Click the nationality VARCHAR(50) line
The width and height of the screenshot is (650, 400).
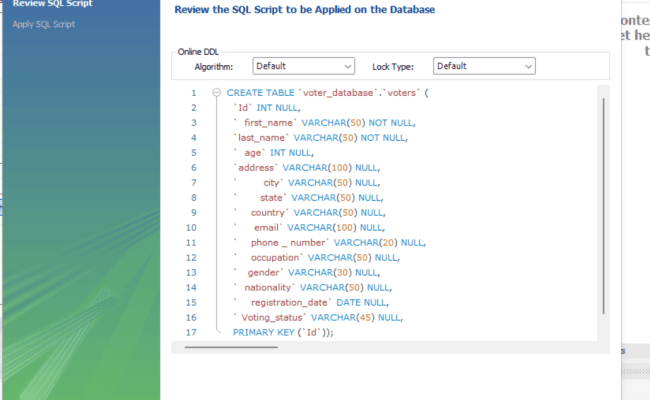click(x=313, y=287)
